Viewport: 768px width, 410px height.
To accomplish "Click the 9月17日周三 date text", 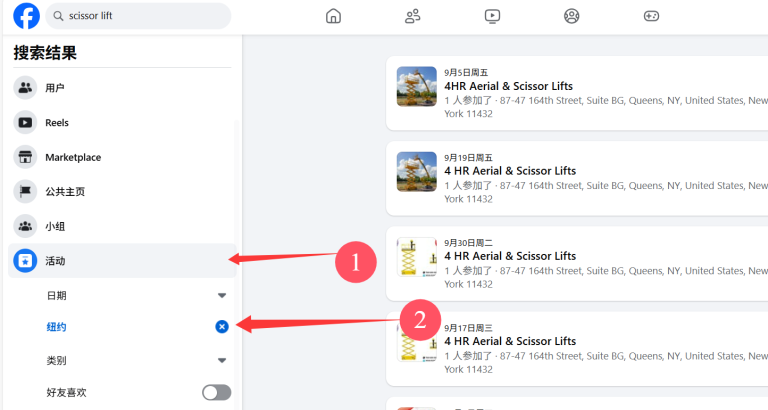I will click(x=468, y=328).
